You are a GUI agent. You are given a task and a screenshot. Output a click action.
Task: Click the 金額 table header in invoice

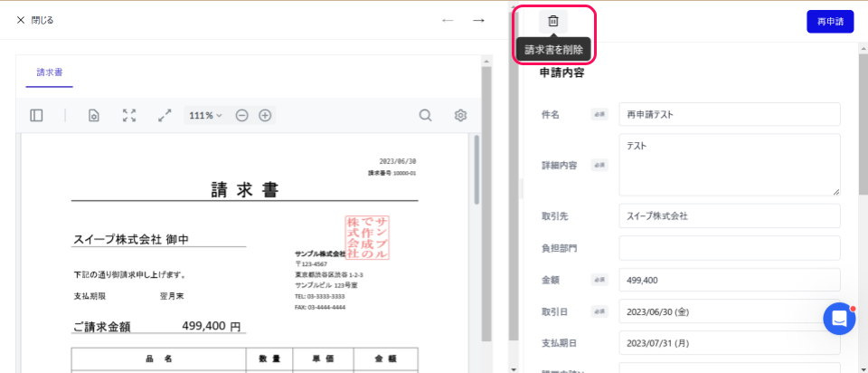(x=386, y=359)
